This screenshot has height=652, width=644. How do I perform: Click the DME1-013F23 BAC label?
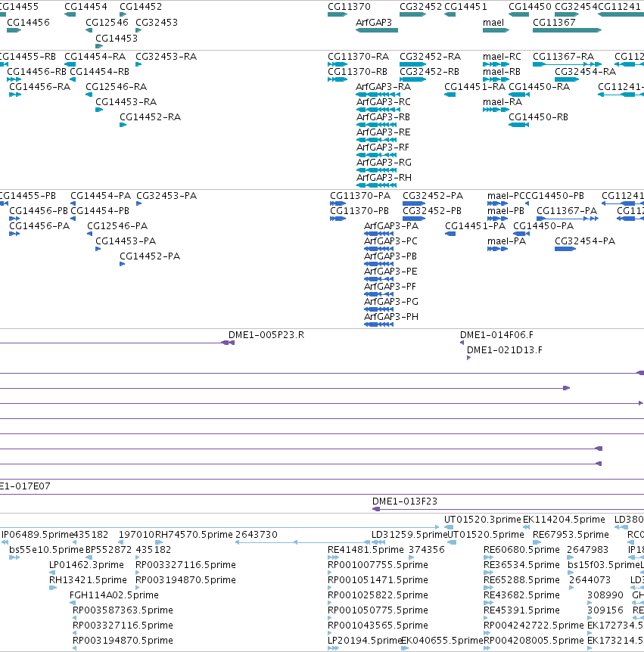(405, 501)
